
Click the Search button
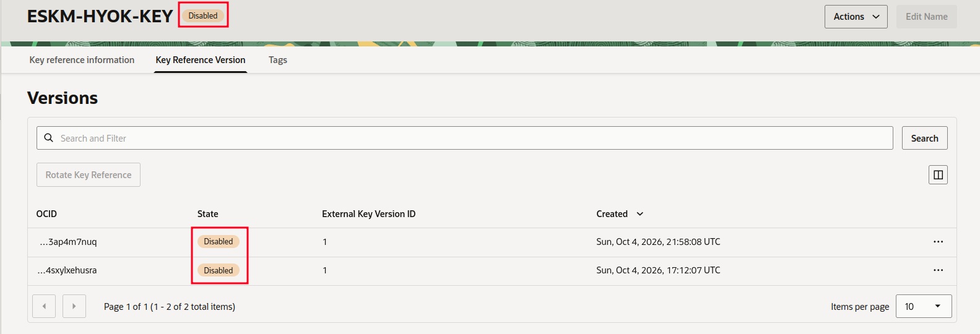(x=924, y=138)
